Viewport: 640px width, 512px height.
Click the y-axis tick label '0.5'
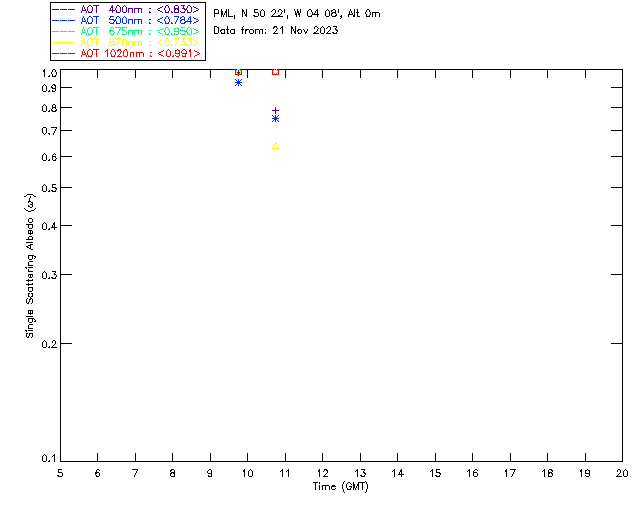pos(49,188)
